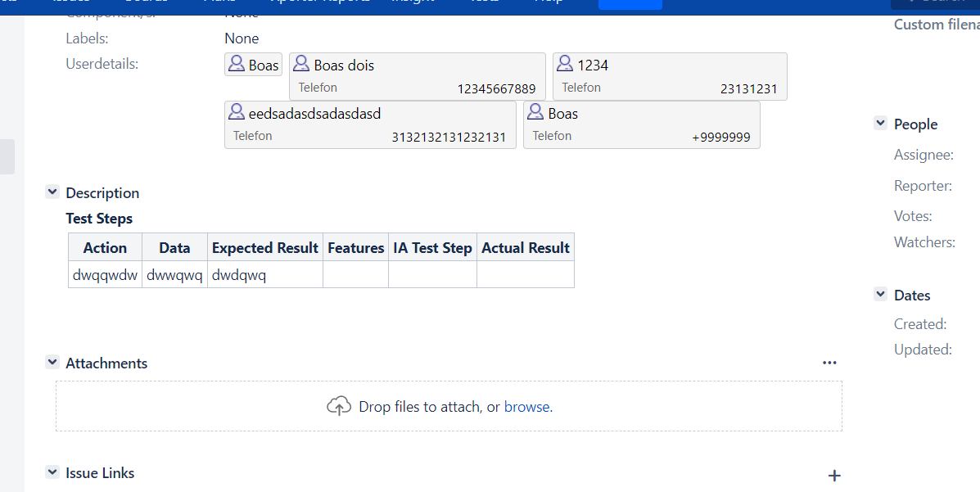Click the blue button in the top bar
The height and width of the screenshot is (492, 980).
click(x=630, y=3)
